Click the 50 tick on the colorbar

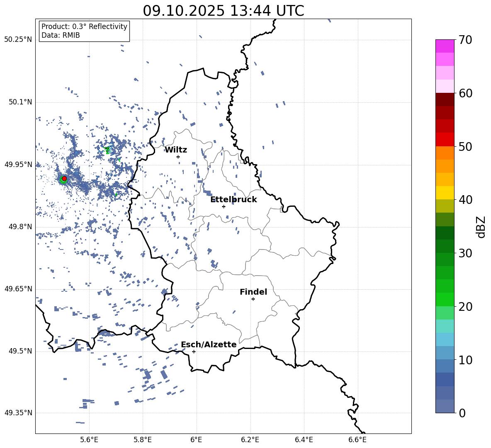[465, 146]
